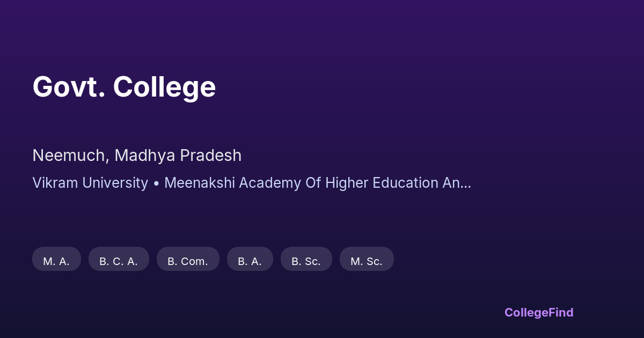Image resolution: width=644 pixels, height=338 pixels.
Task: Click "College" in the CollegeFind brand logo
Action: (x=527, y=312)
